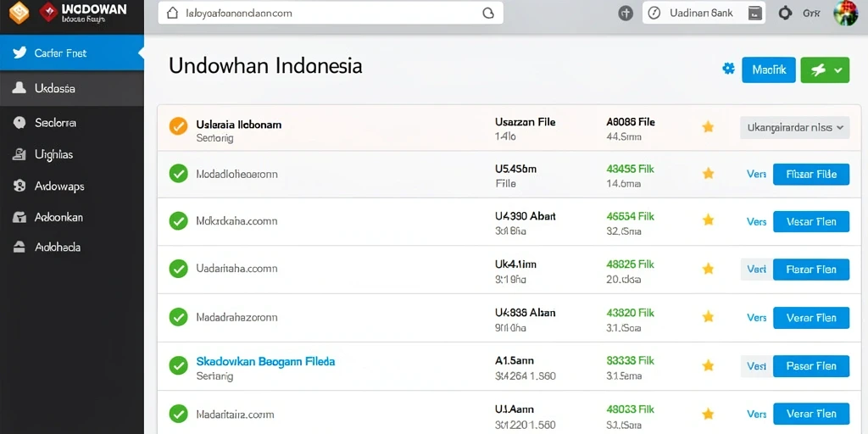The width and height of the screenshot is (868, 434).
Task: Click the Flerar Flen button
Action: click(x=811, y=270)
